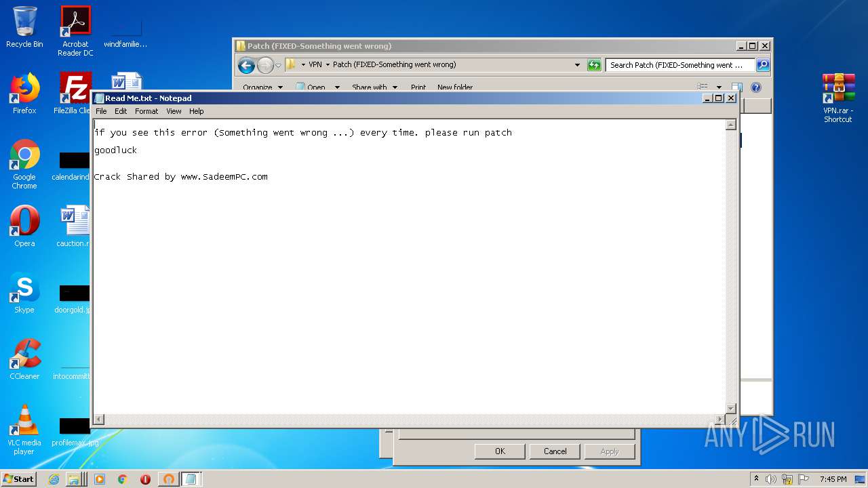
Task: Click Explorer Back navigation arrow
Action: click(247, 65)
